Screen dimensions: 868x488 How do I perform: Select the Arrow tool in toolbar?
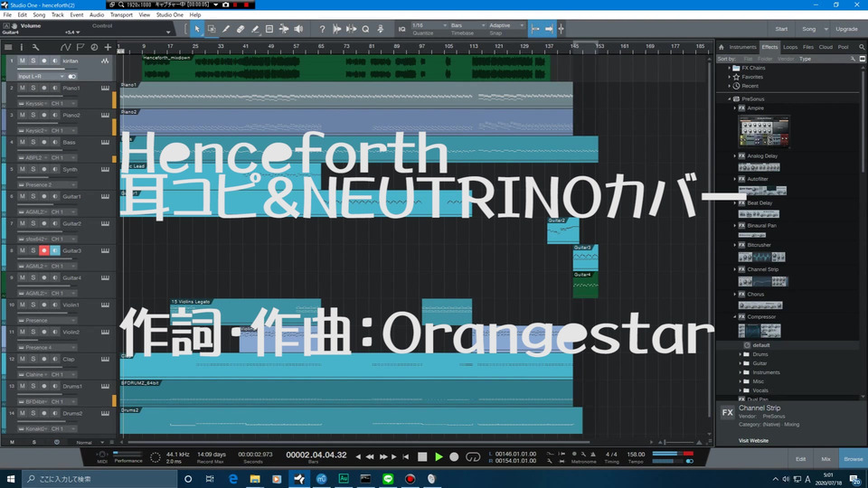(197, 29)
